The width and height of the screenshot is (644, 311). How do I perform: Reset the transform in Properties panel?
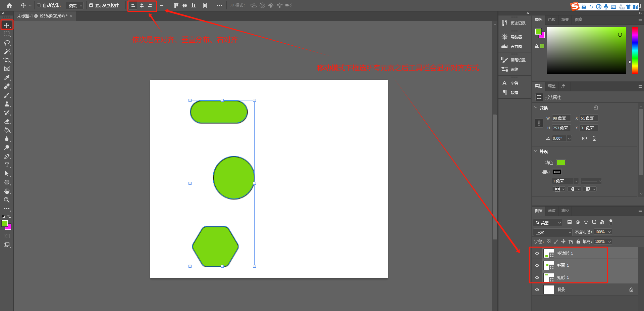point(596,108)
